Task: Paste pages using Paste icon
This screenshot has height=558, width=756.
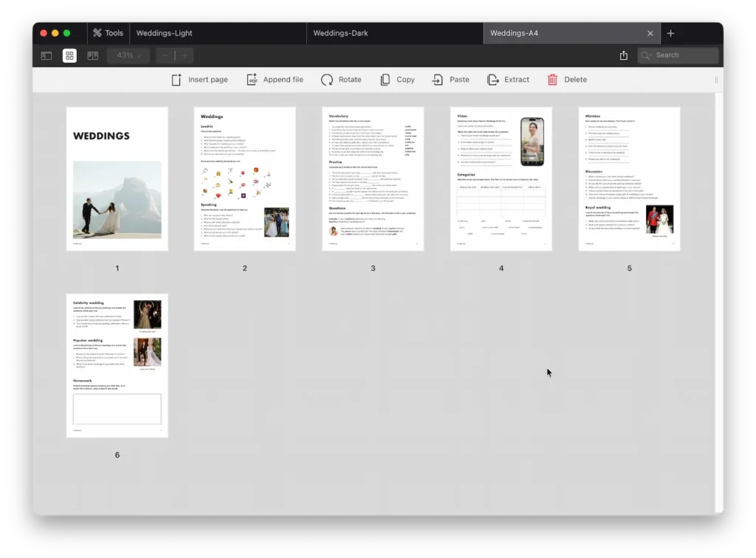Action: 438,80
